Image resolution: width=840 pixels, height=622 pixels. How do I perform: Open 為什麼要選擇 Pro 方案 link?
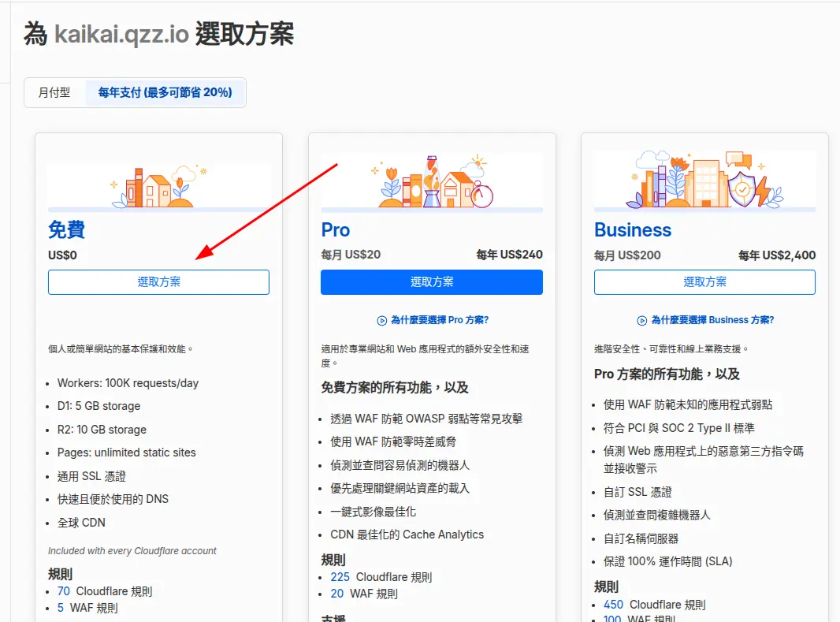439,320
